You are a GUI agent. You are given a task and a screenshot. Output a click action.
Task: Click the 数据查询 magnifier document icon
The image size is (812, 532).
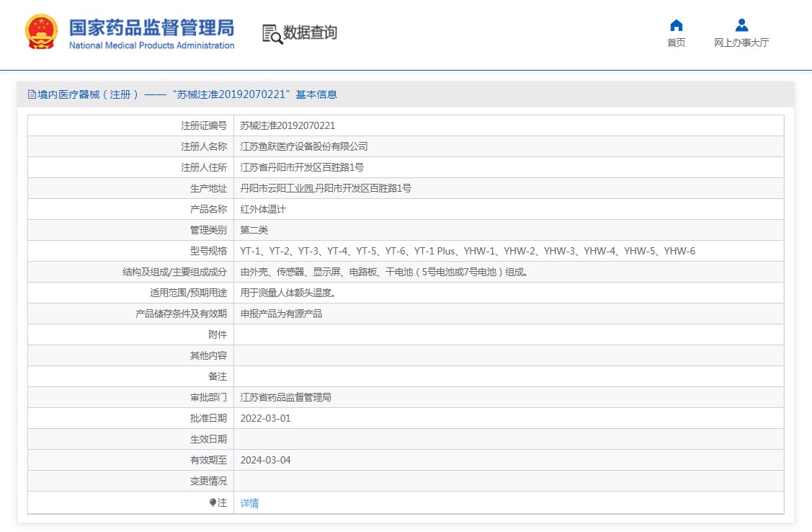coord(272,33)
